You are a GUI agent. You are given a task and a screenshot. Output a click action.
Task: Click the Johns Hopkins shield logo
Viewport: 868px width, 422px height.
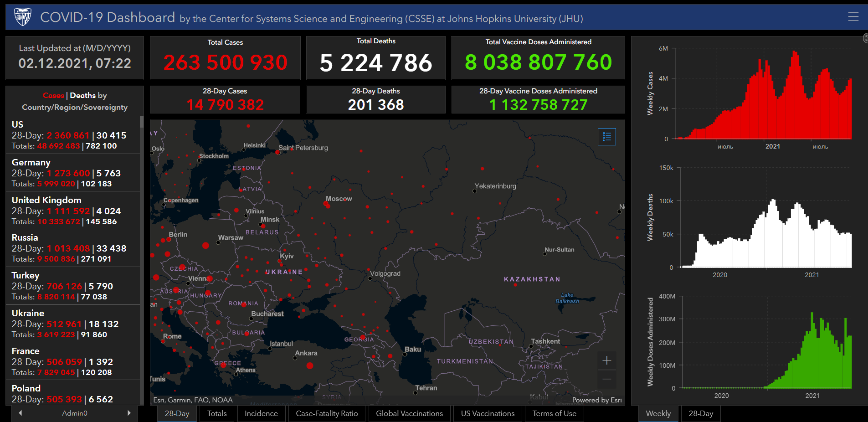pos(23,17)
